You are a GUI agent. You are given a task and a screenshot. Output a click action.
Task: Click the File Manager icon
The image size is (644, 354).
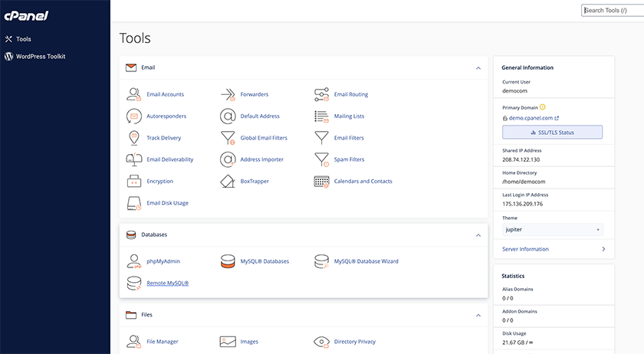[134, 342]
